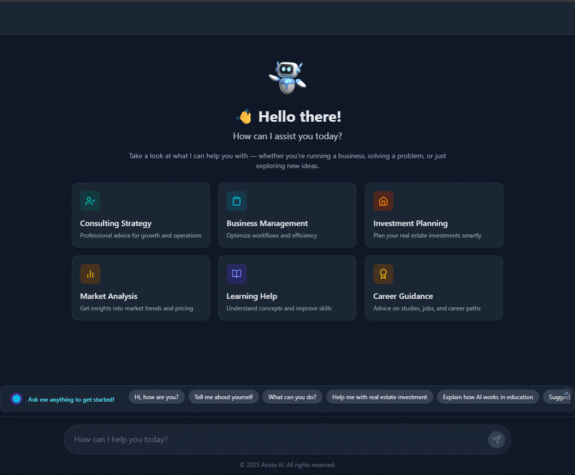Select the Learning Help card description text

(279, 308)
